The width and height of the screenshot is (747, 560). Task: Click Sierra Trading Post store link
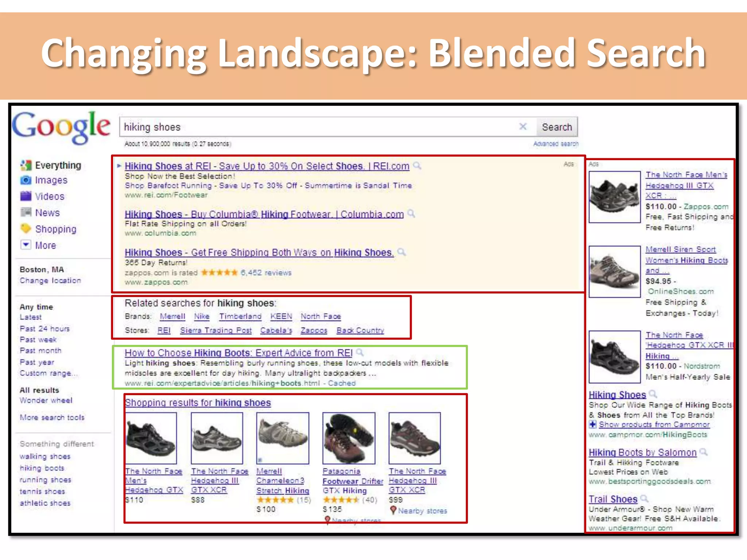click(216, 330)
